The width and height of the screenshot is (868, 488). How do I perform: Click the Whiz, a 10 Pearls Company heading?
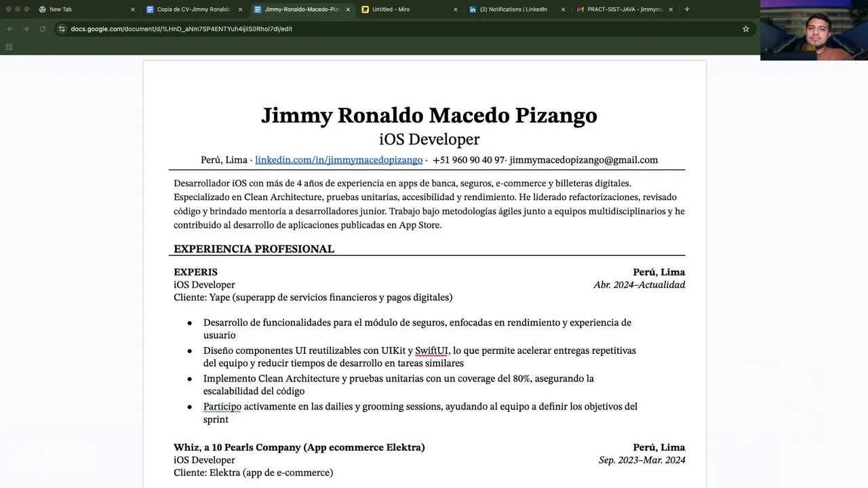(x=299, y=447)
